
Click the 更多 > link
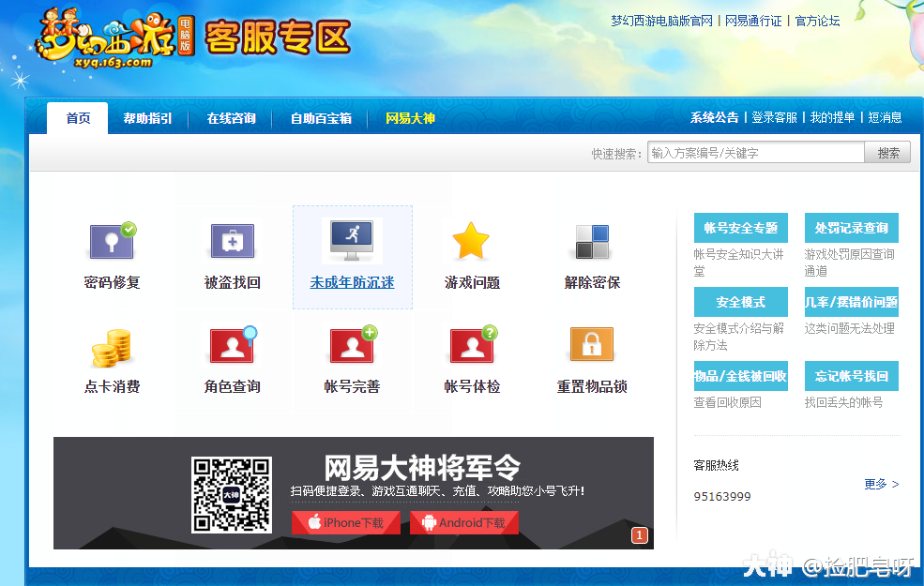(x=882, y=484)
